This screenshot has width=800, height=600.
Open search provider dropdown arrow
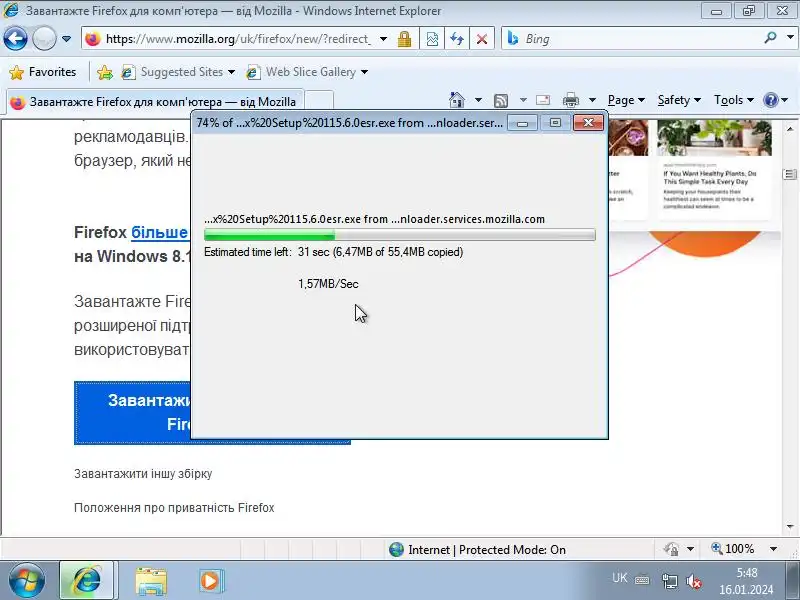coord(790,38)
